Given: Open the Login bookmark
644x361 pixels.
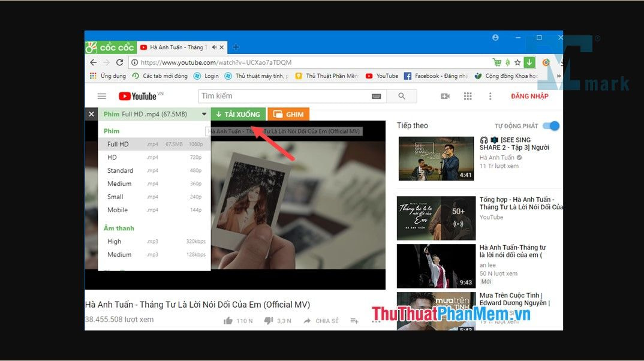Looking at the screenshot, I should click(206, 76).
